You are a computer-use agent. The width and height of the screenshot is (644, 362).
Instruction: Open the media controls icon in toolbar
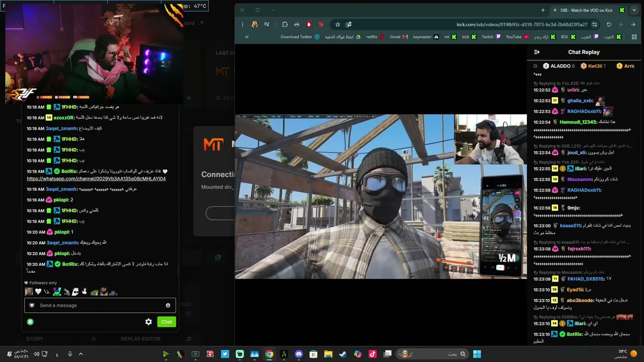(267, 24)
